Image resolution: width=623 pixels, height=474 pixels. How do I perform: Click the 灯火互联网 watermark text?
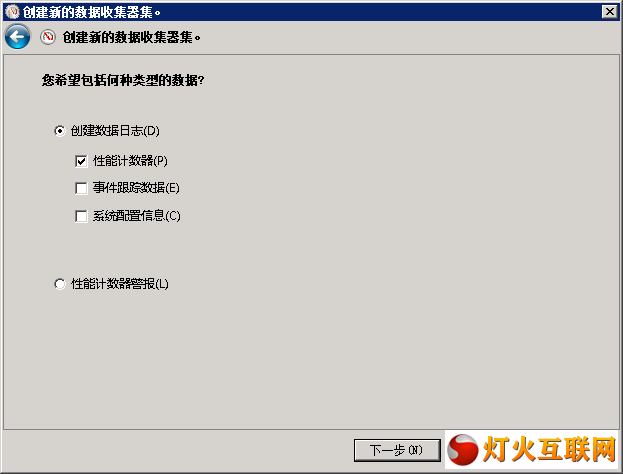click(549, 450)
